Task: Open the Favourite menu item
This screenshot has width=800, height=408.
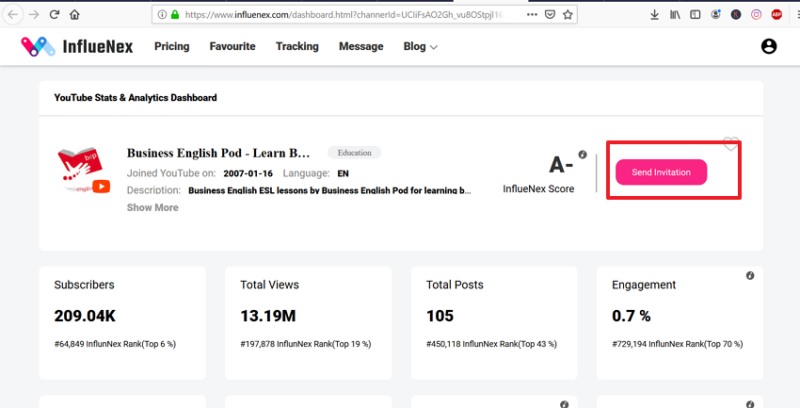Action: pyautogui.click(x=233, y=46)
